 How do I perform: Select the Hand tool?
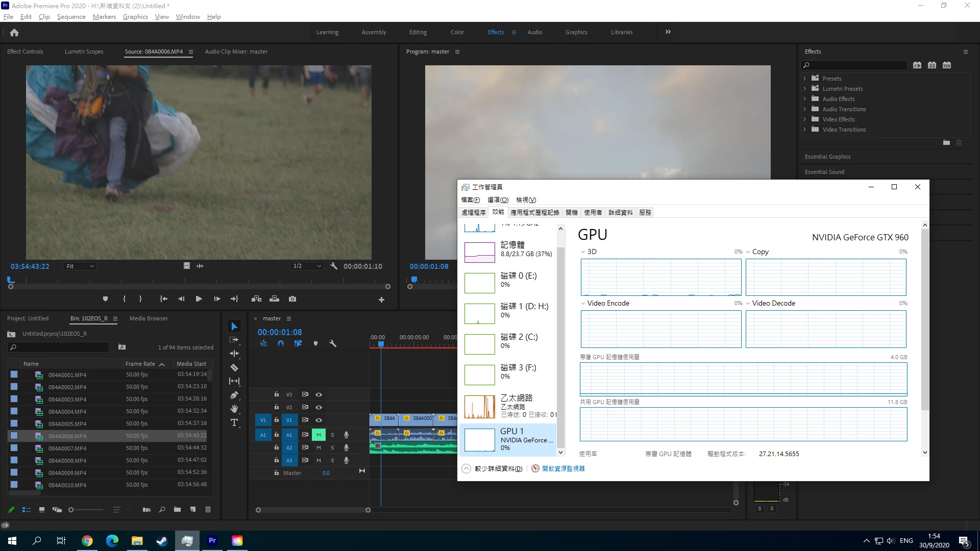(x=234, y=408)
